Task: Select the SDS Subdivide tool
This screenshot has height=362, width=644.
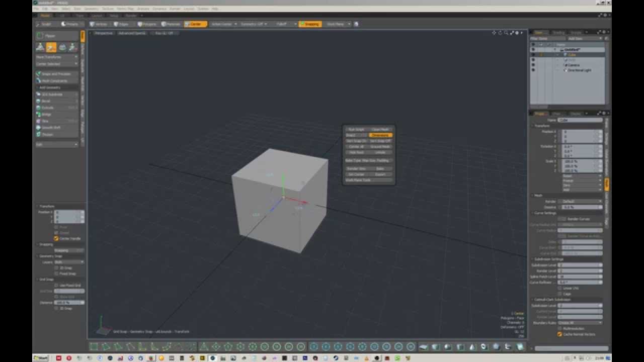Action: pyautogui.click(x=57, y=94)
